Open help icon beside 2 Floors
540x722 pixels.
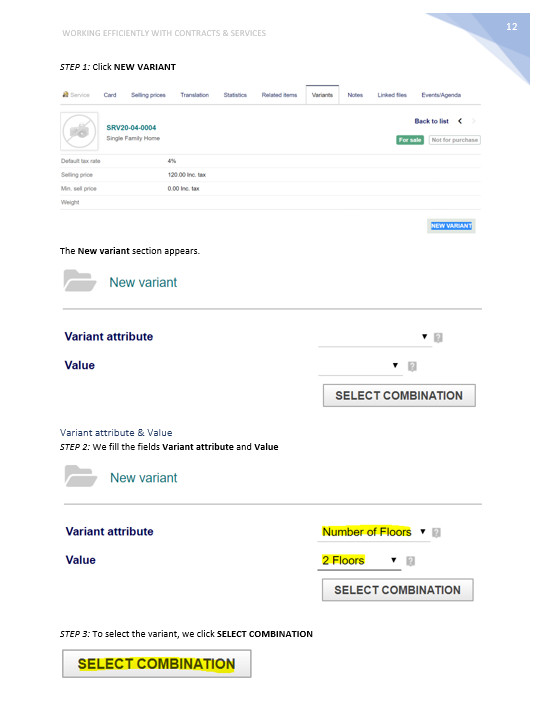click(x=411, y=561)
